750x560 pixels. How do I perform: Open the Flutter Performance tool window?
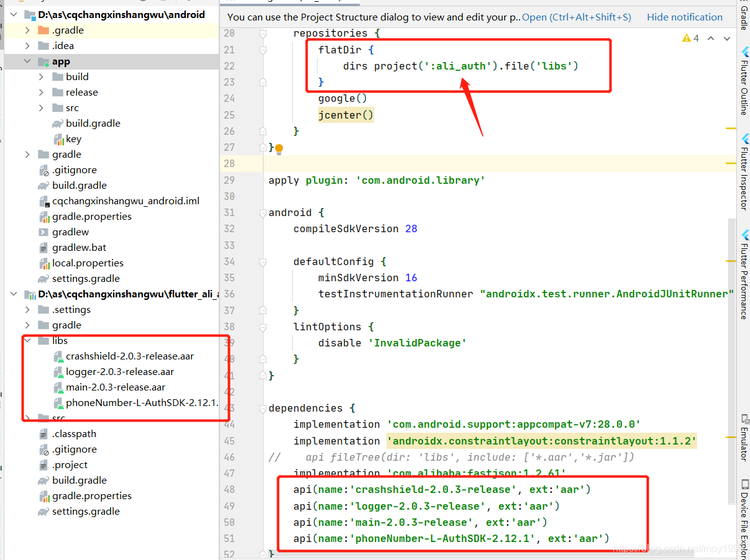click(743, 274)
